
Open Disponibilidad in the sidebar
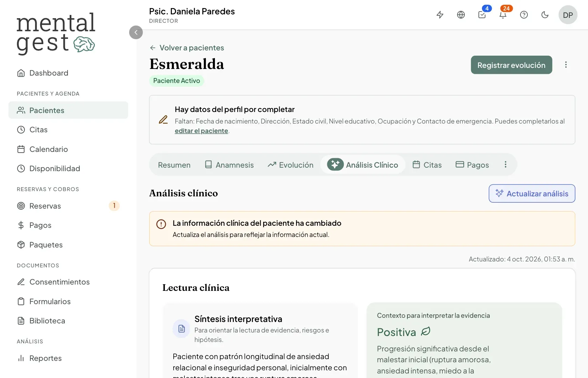[x=68, y=168]
